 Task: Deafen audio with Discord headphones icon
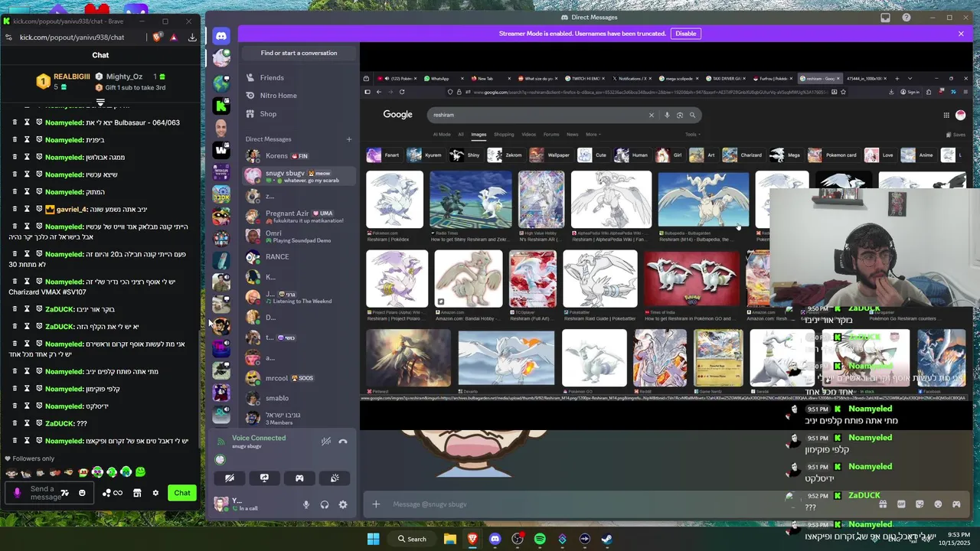click(325, 504)
